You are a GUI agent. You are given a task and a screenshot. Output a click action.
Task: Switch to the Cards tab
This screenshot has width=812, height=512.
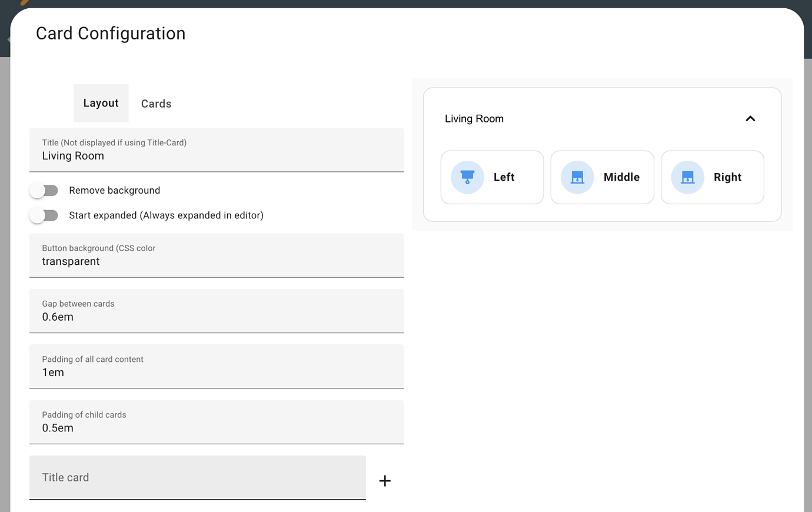156,103
